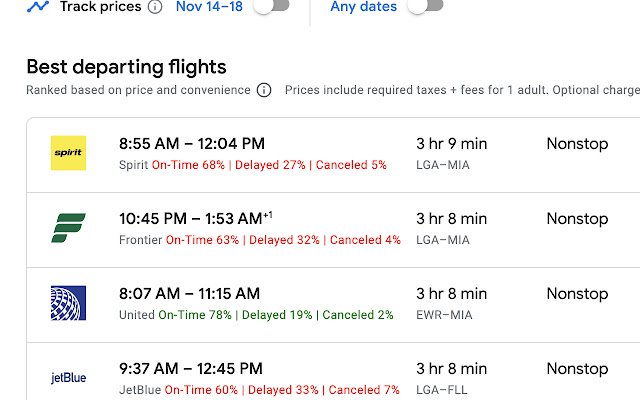Image resolution: width=640 pixels, height=400 pixels.
Task: Click the Any dates label
Action: [x=363, y=7]
